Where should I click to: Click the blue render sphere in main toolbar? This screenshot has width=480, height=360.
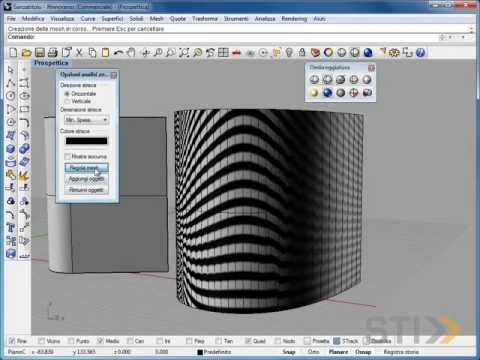[368, 52]
